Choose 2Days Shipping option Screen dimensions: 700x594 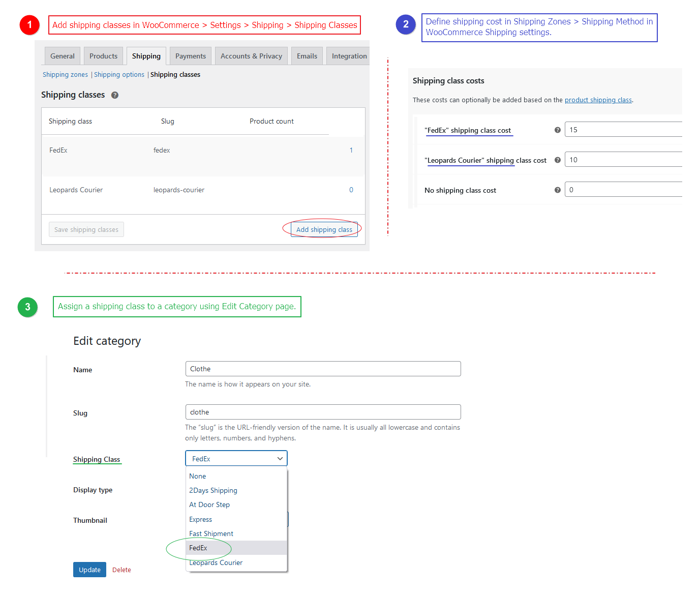coord(237,490)
